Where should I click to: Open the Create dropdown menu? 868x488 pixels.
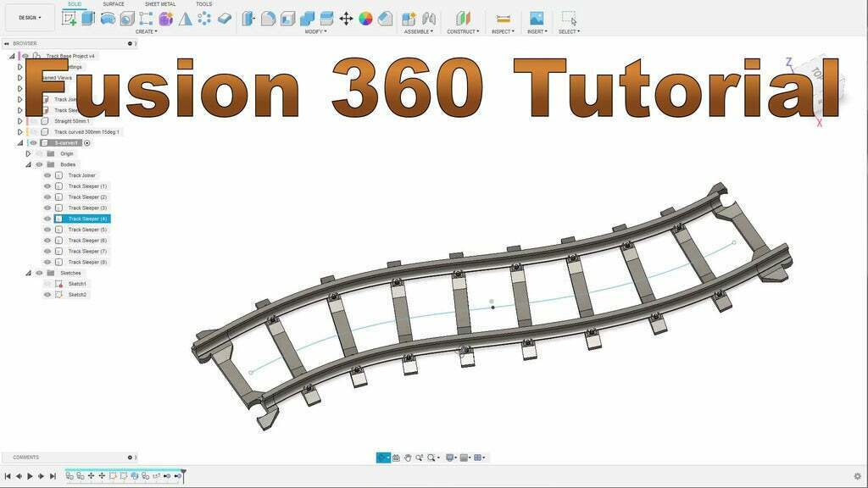146,31
